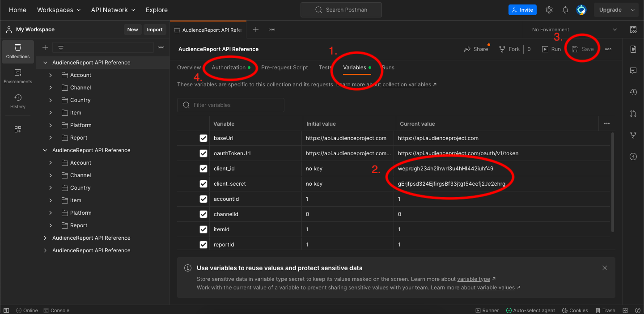Edit the client_id current value cell
The image size is (644, 314).
(x=502, y=169)
